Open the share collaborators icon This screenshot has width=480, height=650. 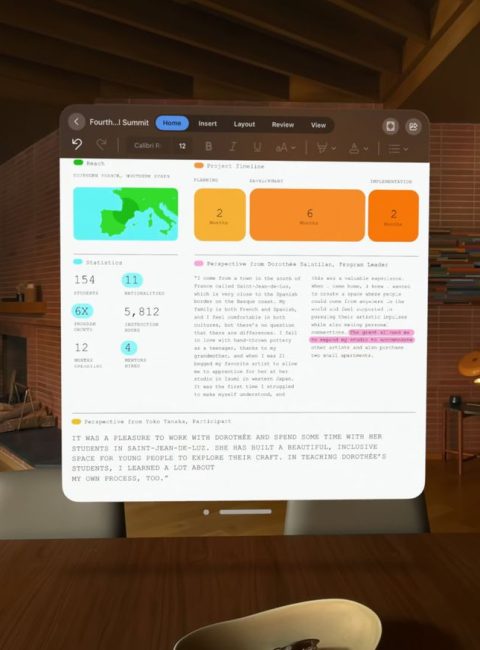[x=413, y=126]
